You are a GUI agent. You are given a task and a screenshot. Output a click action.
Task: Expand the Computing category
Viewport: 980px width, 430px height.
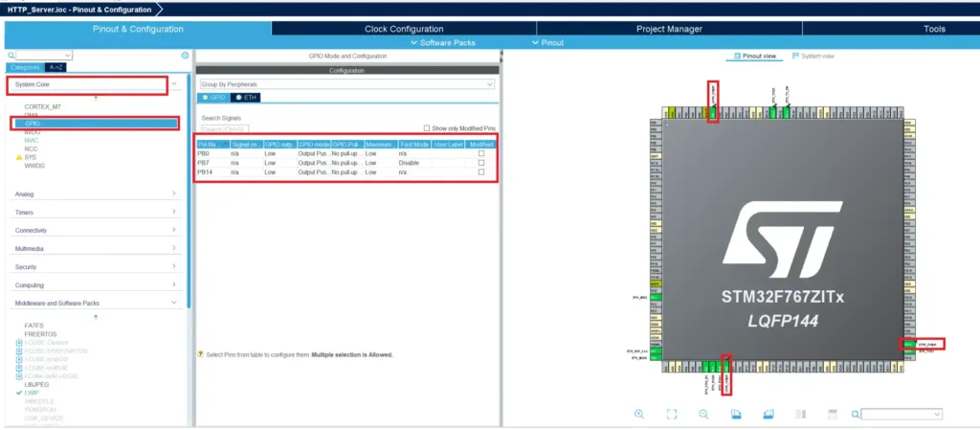pyautogui.click(x=174, y=284)
